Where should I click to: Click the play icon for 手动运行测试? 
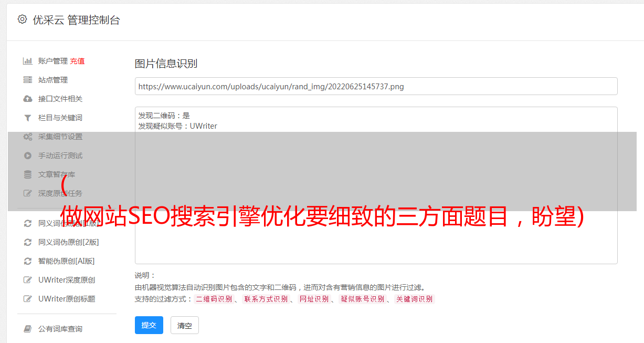(28, 155)
